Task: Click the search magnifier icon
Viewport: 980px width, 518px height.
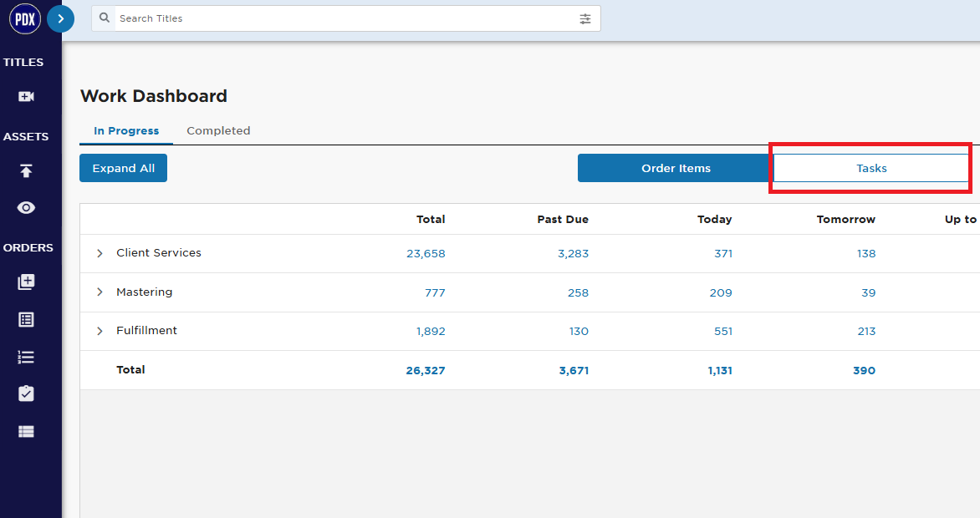Action: click(x=105, y=18)
